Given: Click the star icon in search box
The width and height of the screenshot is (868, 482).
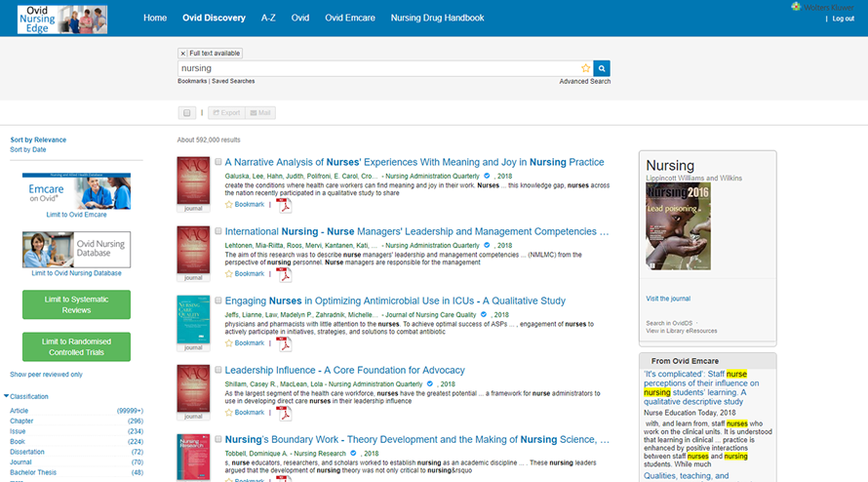Looking at the screenshot, I should coord(586,68).
